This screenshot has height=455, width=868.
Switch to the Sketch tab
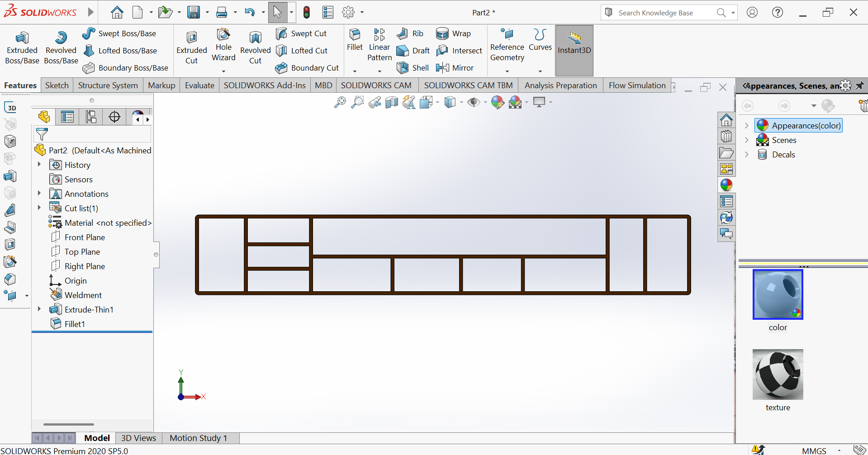[57, 85]
